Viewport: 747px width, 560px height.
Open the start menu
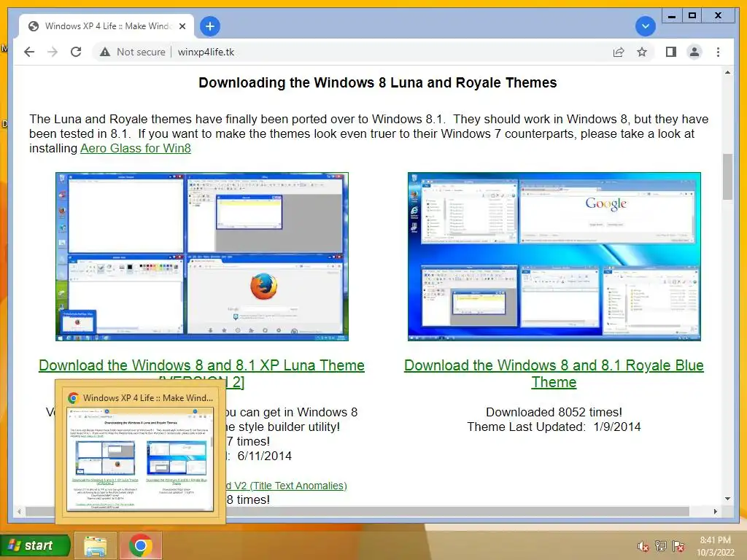pyautogui.click(x=35, y=545)
